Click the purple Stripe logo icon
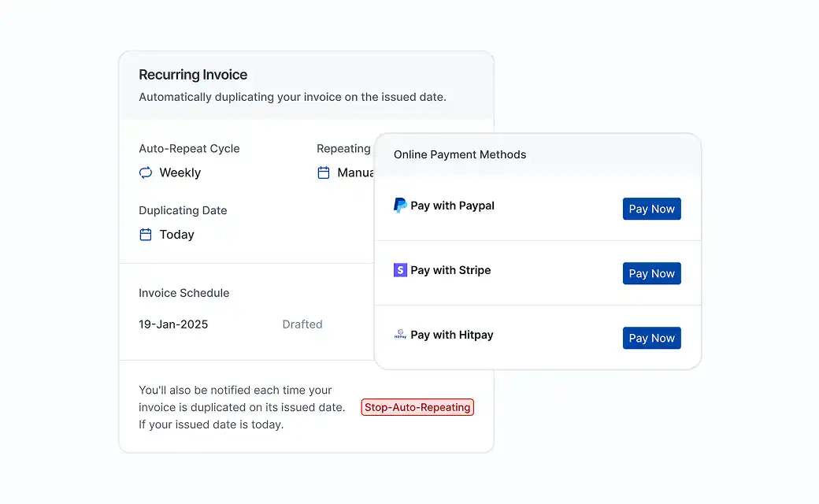The image size is (819, 504). point(400,270)
